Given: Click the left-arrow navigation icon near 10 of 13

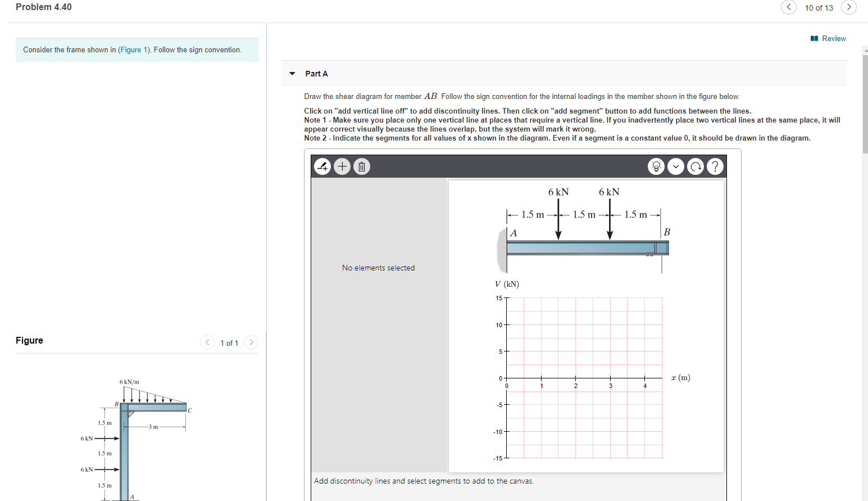Looking at the screenshot, I should pos(789,7).
